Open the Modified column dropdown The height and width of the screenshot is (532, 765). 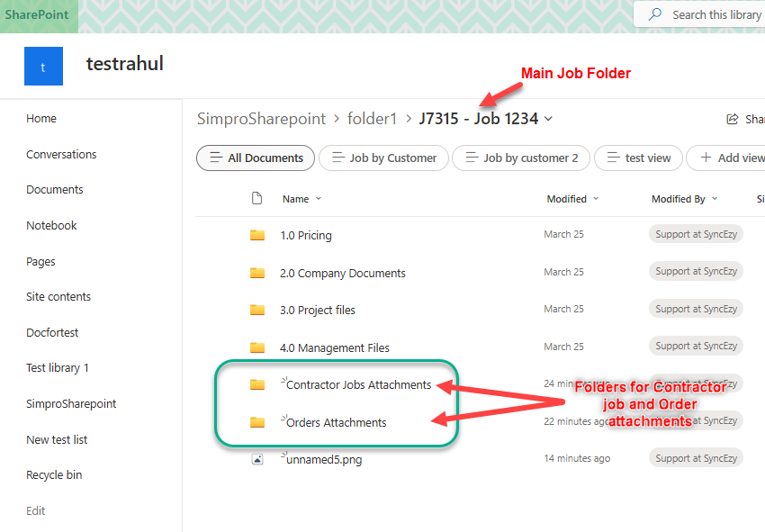[596, 199]
